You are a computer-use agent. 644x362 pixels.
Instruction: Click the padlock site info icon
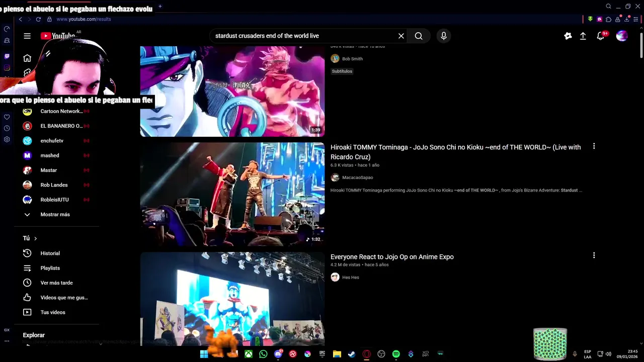(49, 19)
